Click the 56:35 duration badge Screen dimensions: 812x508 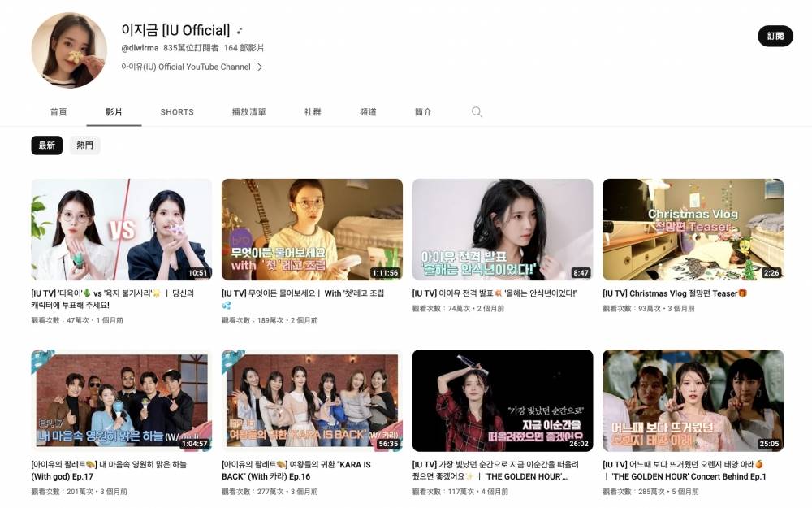coord(388,444)
